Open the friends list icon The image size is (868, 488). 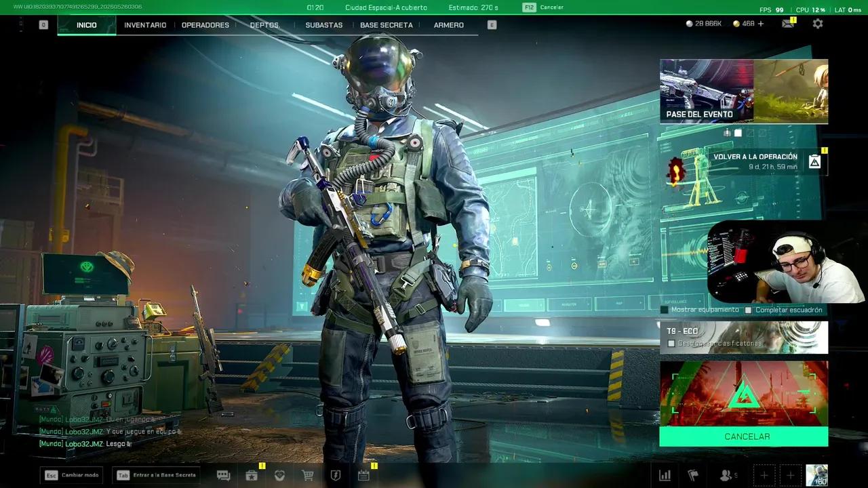[x=728, y=475]
